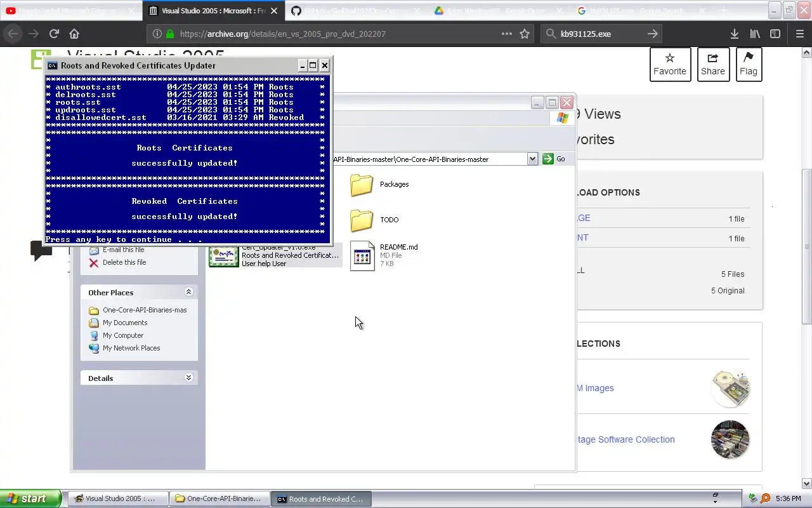Screen dimensions: 812x508
Task: Click the orange magnifier tray icon
Action: coord(765,498)
